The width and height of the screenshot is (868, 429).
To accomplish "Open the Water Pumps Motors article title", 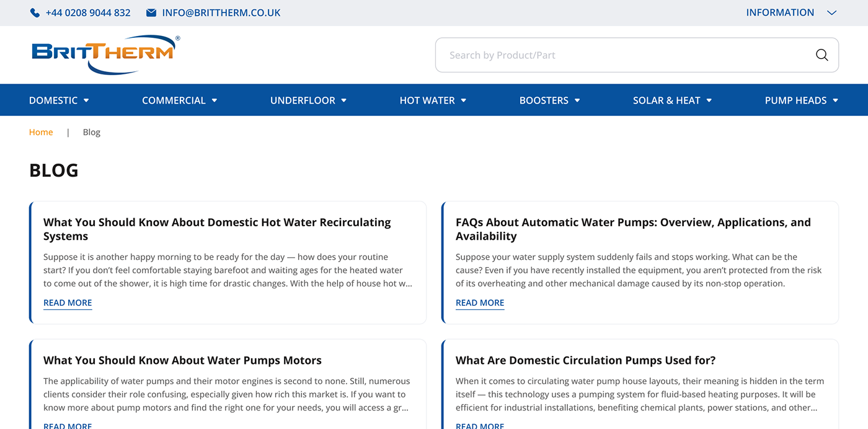I will click(x=182, y=360).
